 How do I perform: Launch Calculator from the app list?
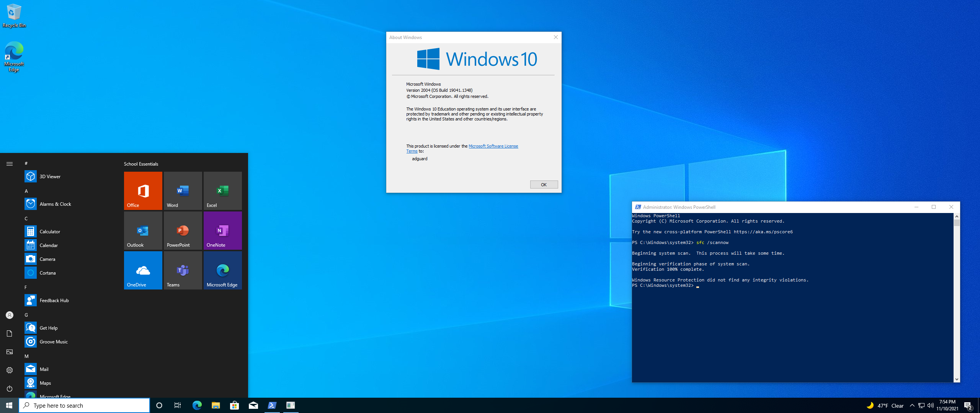point(69,231)
